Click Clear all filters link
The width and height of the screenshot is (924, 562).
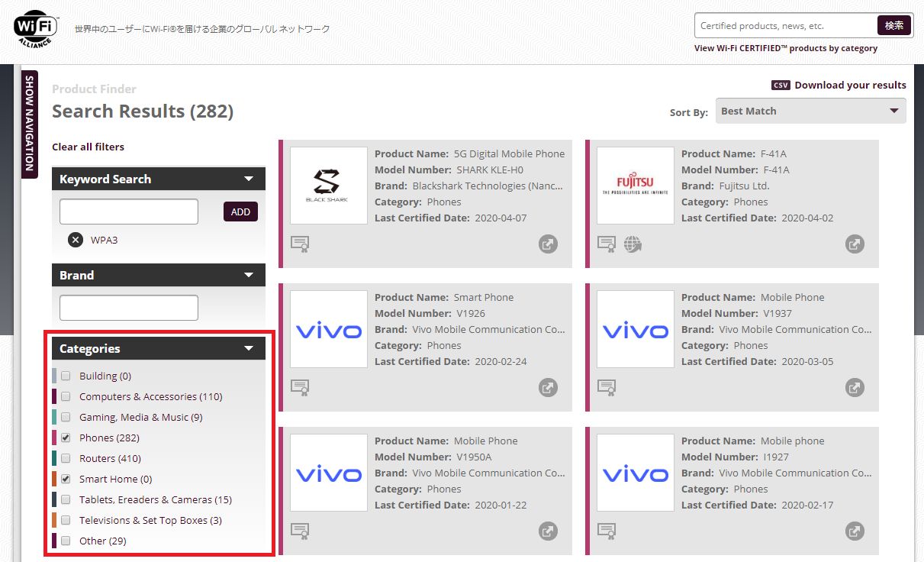click(88, 147)
